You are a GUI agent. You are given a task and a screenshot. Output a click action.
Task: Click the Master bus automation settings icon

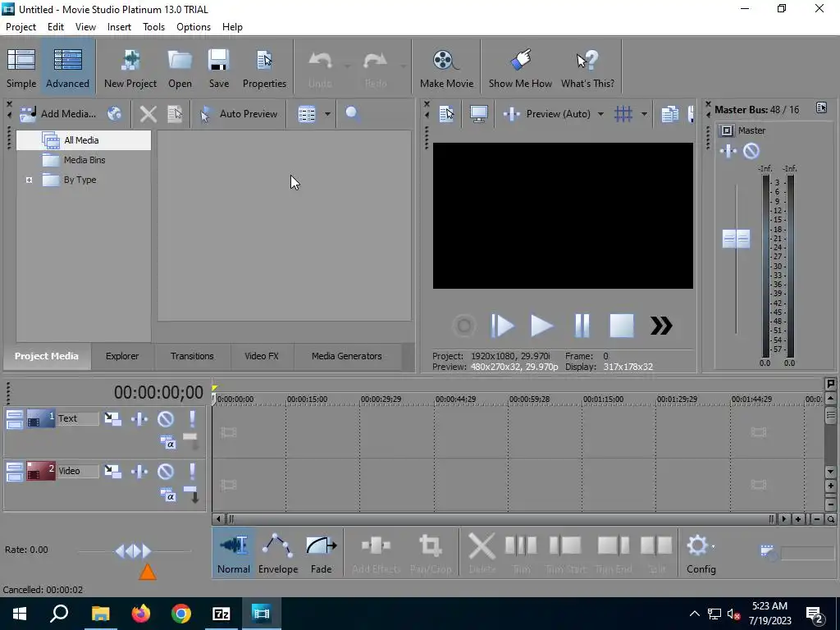[728, 151]
